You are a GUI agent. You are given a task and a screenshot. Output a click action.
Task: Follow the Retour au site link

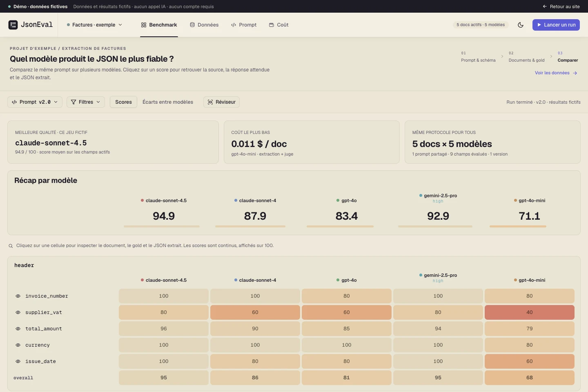[561, 7]
